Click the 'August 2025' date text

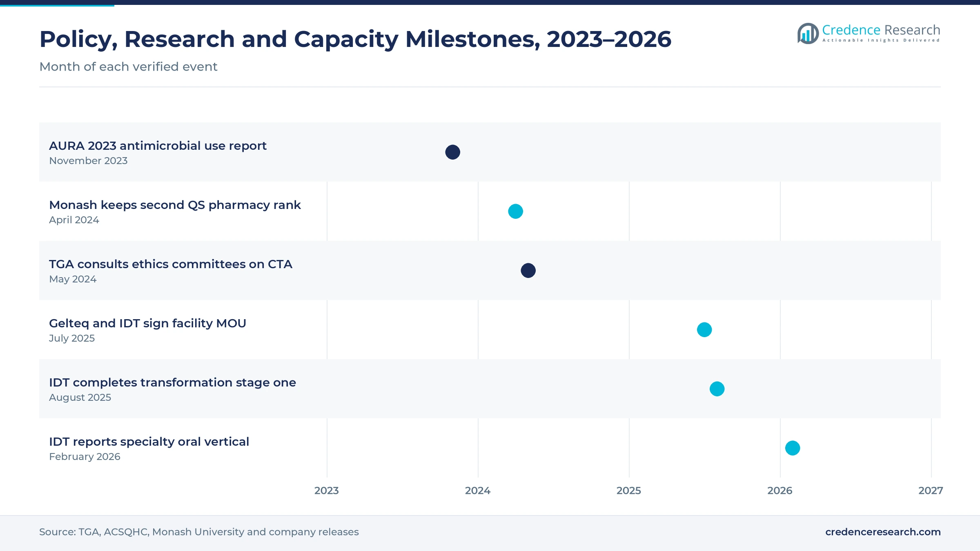click(x=80, y=398)
